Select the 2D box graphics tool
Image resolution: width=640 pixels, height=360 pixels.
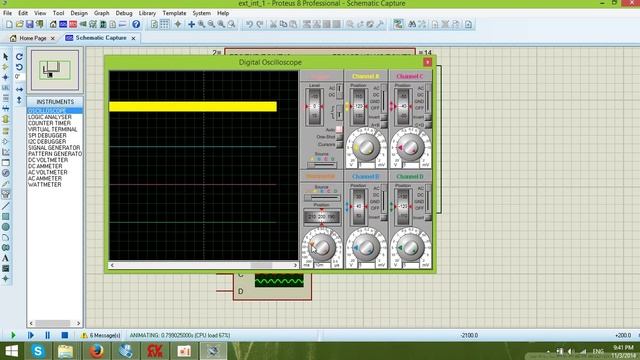click(x=6, y=216)
